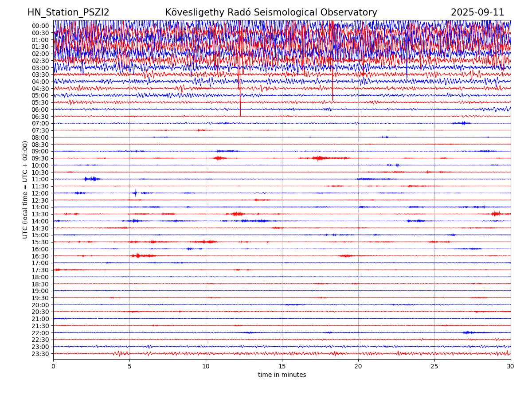This screenshot has height=399, width=532.
Task: Click the 19:00 time row label
Action: point(40,291)
